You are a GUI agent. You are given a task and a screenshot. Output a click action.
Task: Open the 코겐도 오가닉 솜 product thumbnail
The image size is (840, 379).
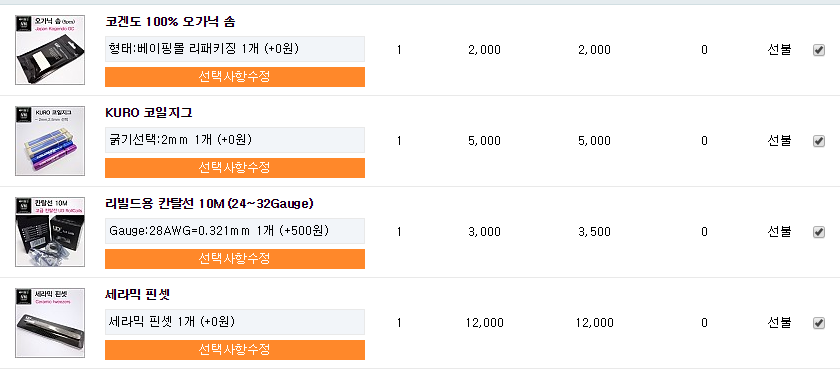tap(50, 50)
